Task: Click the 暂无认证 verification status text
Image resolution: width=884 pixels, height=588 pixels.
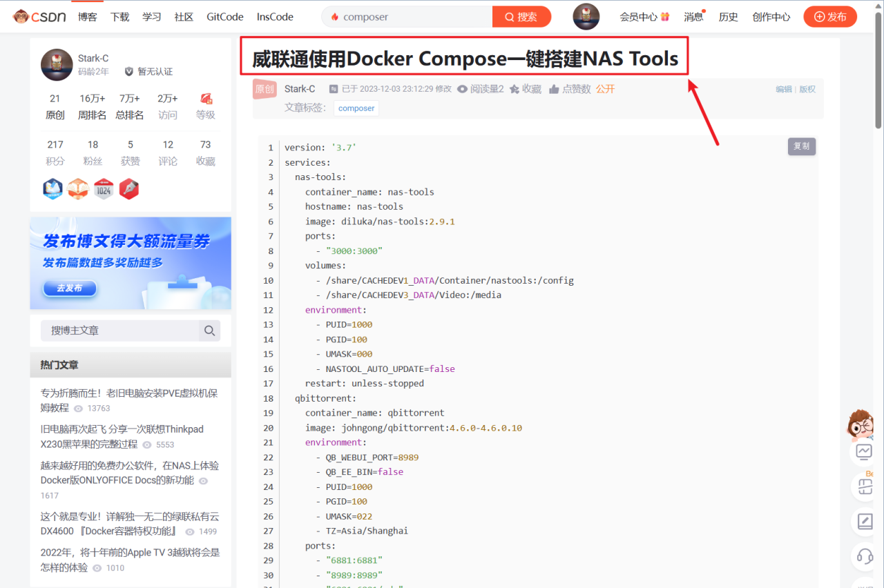Action: click(x=155, y=71)
